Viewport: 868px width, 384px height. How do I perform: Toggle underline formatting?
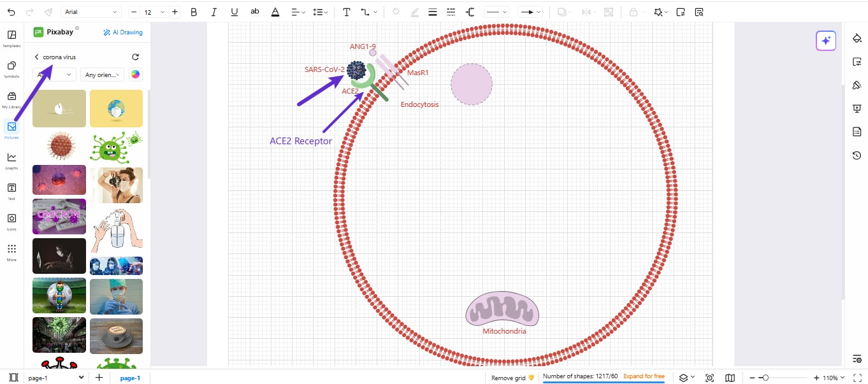234,11
